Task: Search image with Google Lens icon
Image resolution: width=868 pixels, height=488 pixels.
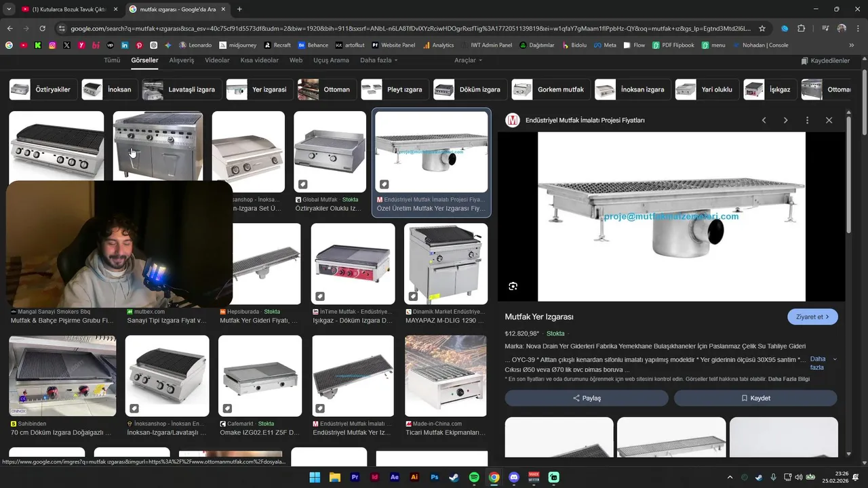Action: coord(513,286)
